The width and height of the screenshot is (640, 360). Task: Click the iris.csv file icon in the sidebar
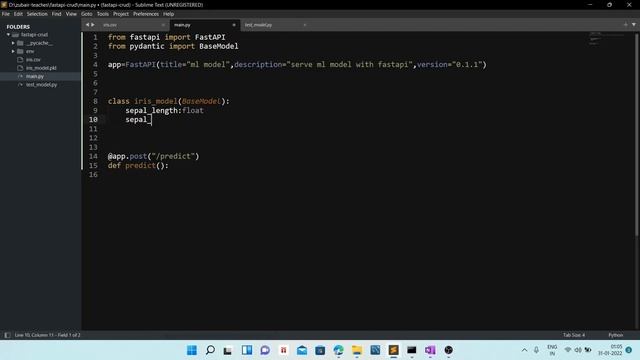(x=20, y=60)
